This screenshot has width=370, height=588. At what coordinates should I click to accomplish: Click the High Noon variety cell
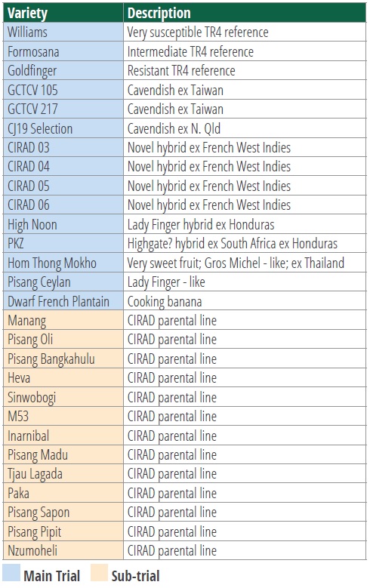point(63,224)
